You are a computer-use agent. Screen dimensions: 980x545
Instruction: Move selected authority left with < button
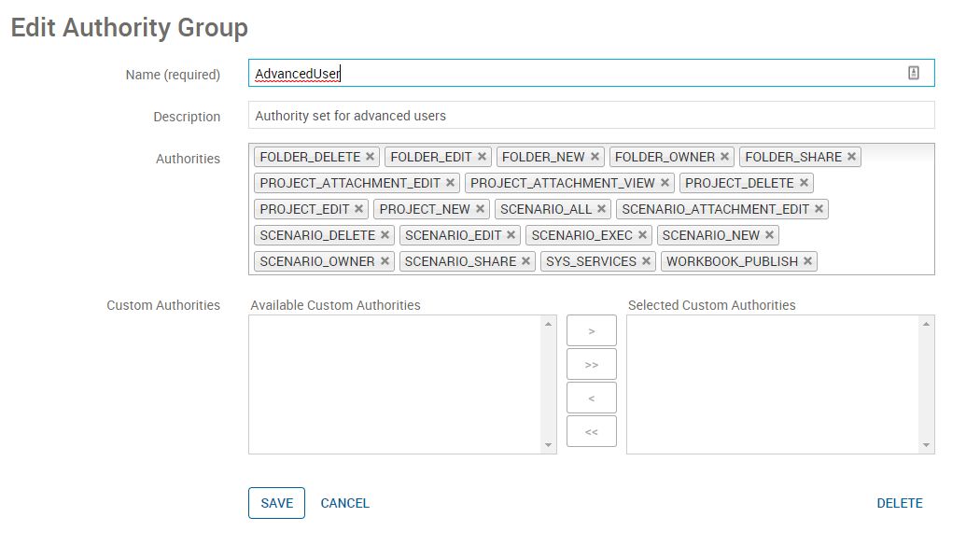point(591,398)
